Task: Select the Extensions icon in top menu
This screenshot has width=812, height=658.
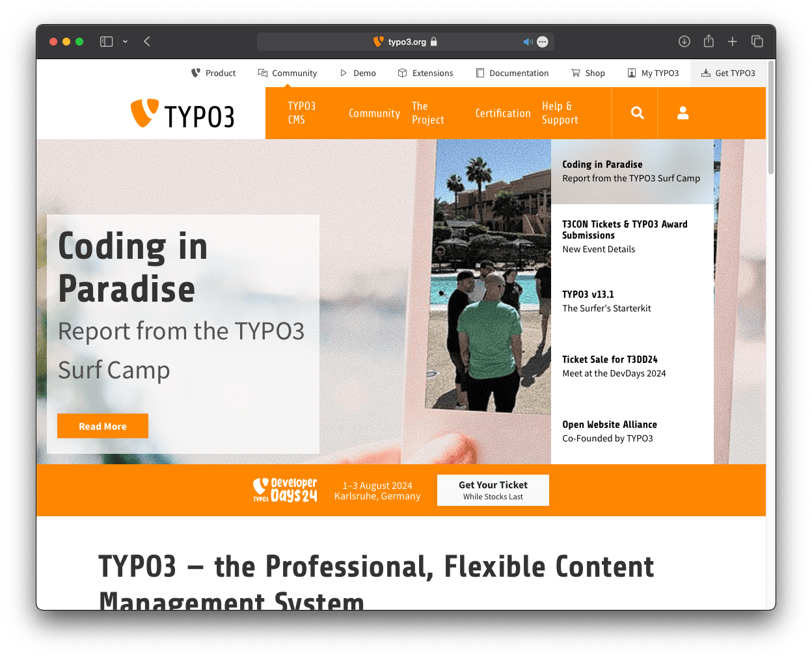Action: (x=403, y=73)
